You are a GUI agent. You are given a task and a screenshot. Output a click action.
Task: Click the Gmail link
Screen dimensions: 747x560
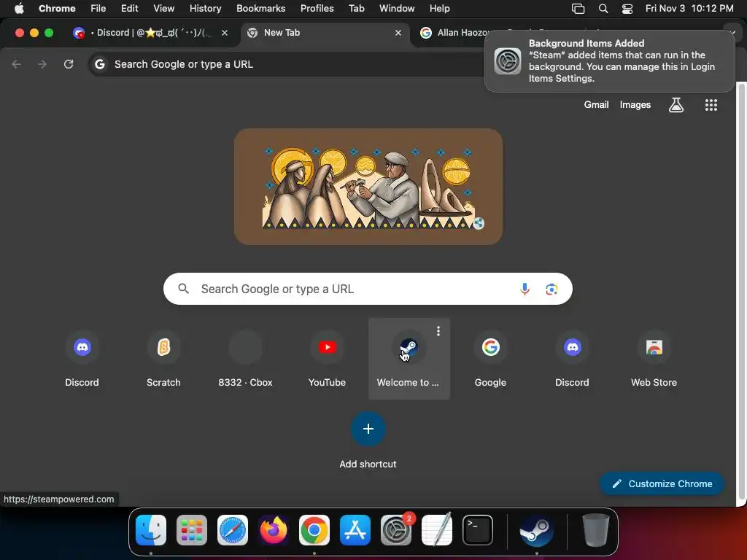(x=596, y=105)
